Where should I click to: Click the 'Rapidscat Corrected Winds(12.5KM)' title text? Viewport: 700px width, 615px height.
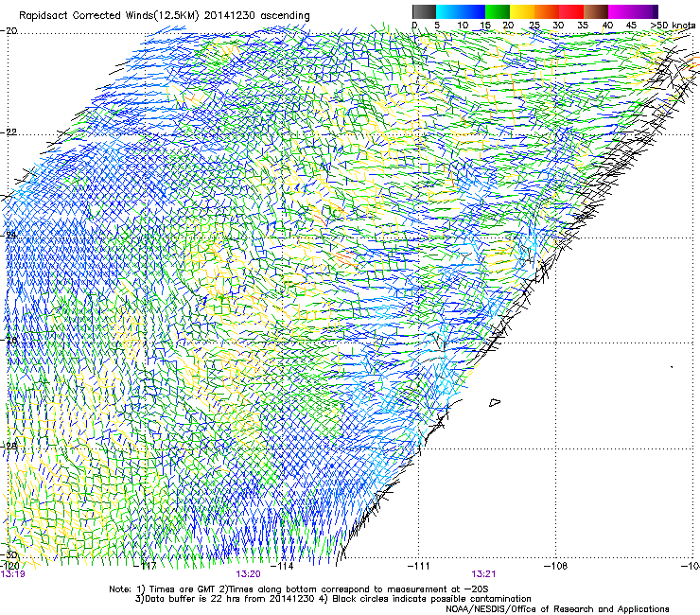pyautogui.click(x=109, y=16)
